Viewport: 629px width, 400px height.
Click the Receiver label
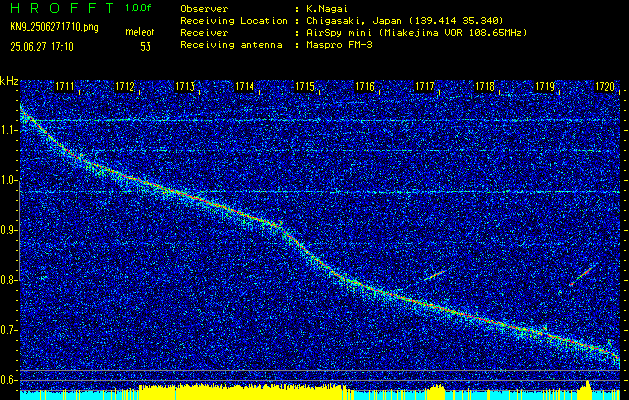pos(204,32)
